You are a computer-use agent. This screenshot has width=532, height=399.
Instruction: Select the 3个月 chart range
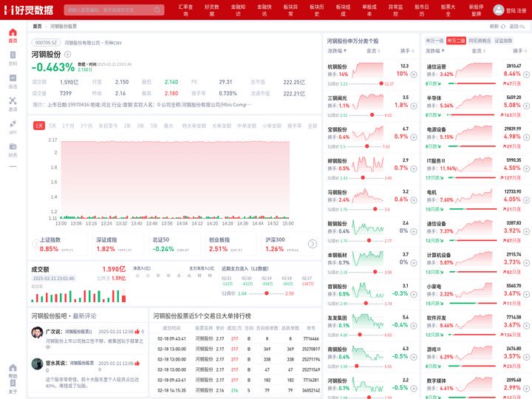click(x=86, y=126)
